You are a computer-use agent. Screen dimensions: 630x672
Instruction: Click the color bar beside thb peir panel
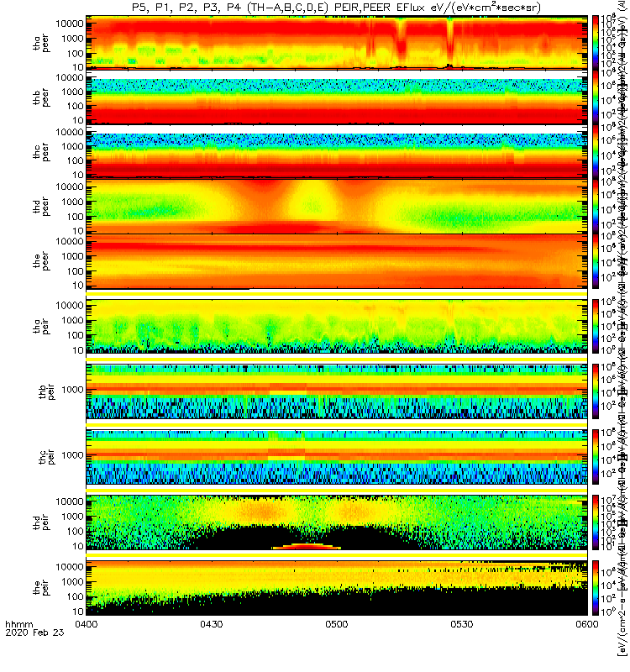pos(596,390)
